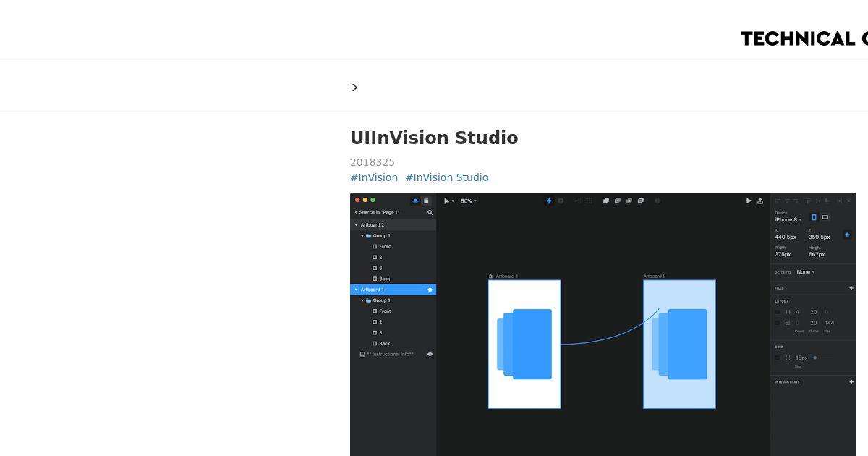Click the columns layout icon

click(x=788, y=312)
